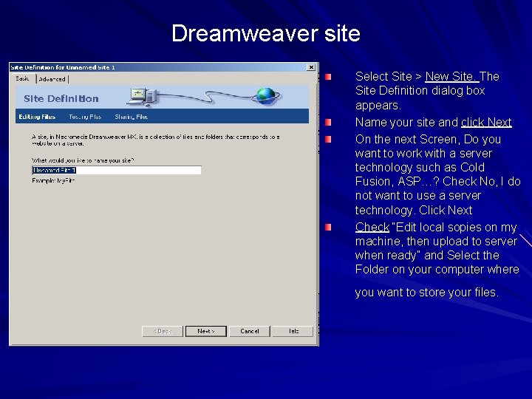Screen dimensions: 532x399
Task: Click the 'Dreamweaver site' slide title
Action: [266, 33]
